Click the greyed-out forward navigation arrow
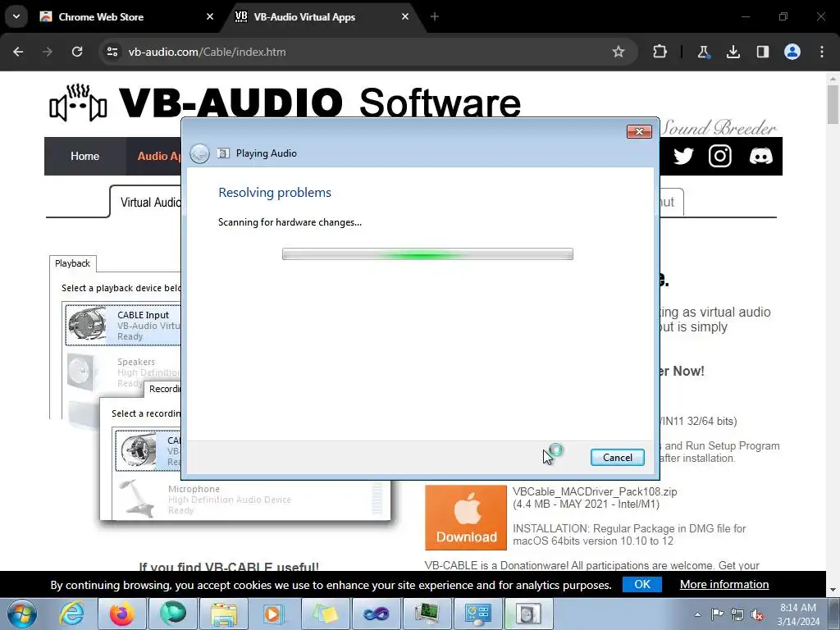Viewport: 840px width, 630px height. [48, 52]
